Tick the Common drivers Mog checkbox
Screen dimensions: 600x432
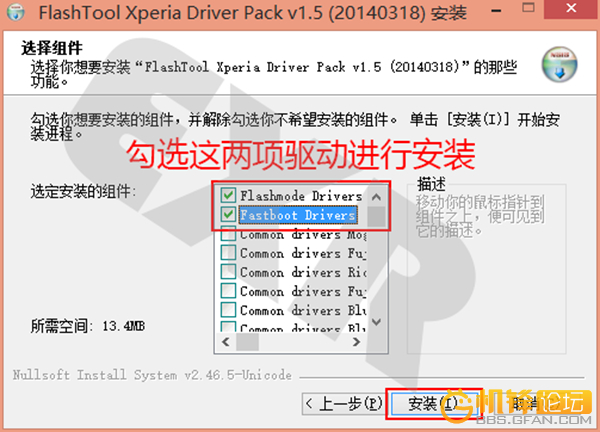228,234
